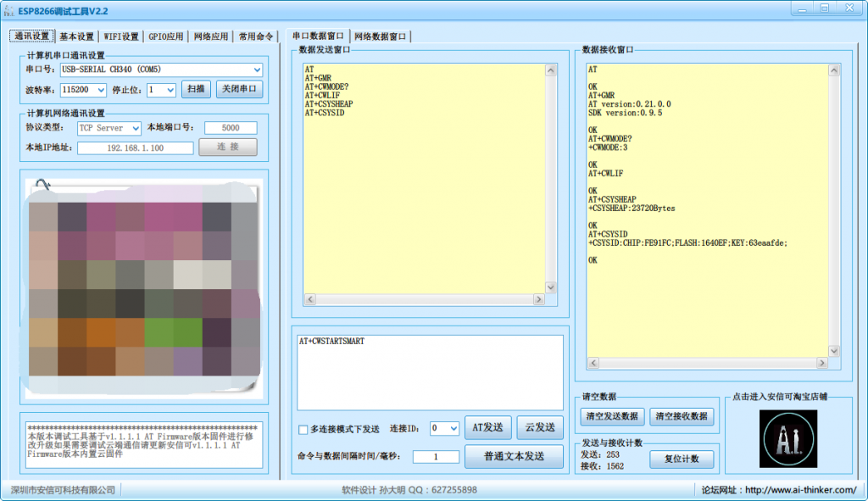Click the local IP address field
This screenshot has width=868, height=501.
coord(135,148)
